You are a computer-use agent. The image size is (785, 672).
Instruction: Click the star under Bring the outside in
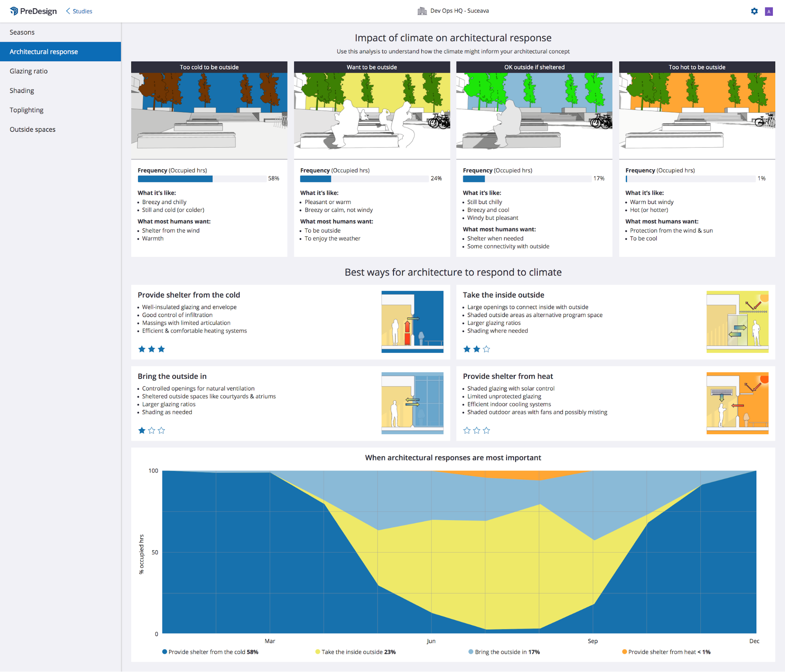tap(142, 430)
